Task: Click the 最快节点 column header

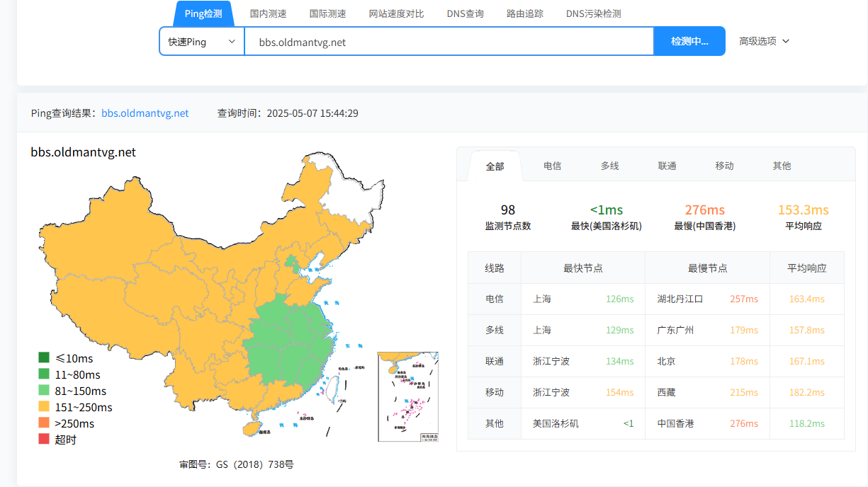Action: 583,268
